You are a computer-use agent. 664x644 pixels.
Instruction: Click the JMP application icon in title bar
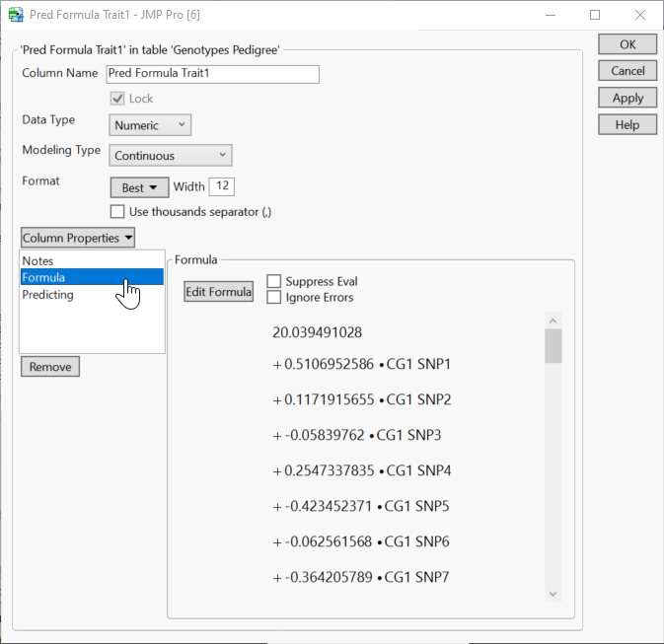[16, 15]
